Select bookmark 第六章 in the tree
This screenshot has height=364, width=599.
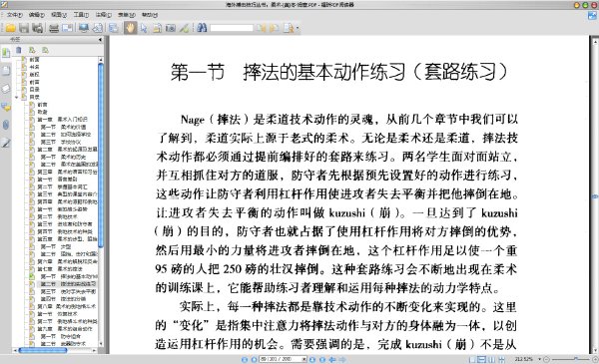coord(67,261)
